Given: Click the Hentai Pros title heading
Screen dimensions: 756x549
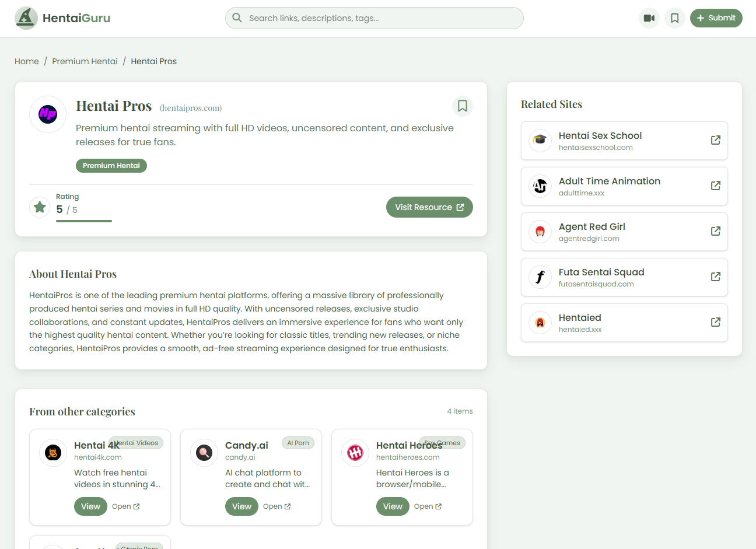Looking at the screenshot, I should pyautogui.click(x=114, y=106).
